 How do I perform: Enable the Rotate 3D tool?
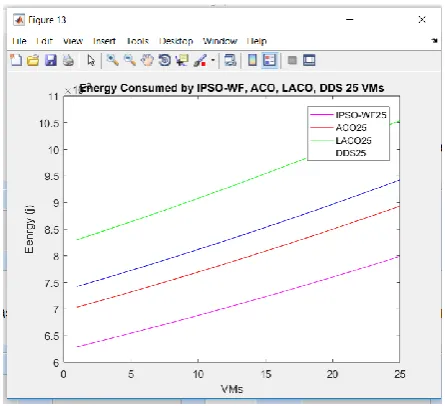(164, 60)
